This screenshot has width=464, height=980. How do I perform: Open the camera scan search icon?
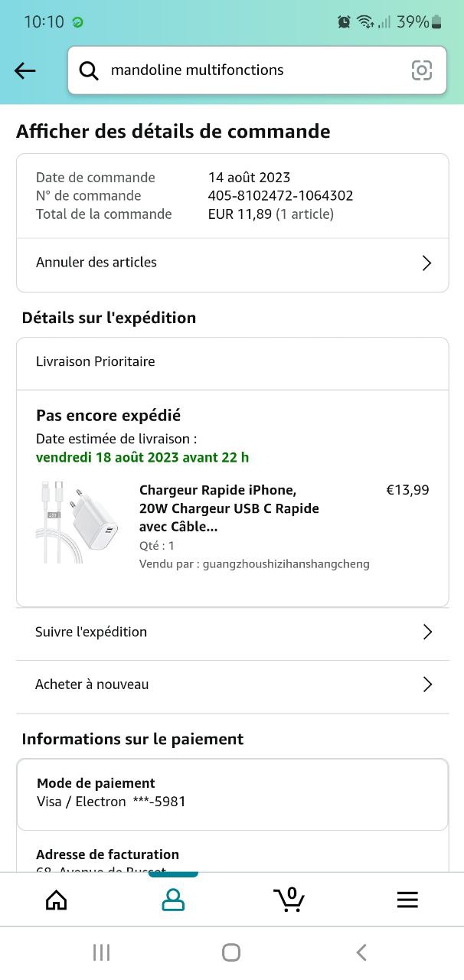click(422, 70)
